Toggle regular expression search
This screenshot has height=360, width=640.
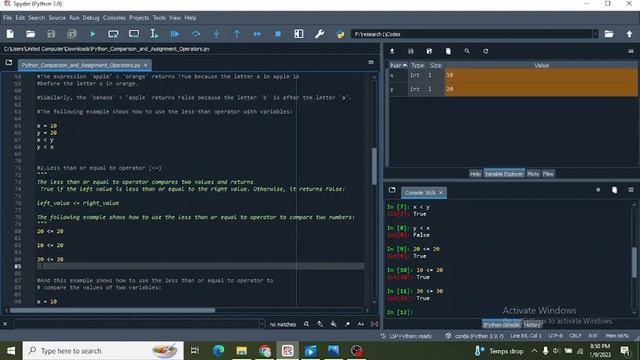tap(347, 324)
